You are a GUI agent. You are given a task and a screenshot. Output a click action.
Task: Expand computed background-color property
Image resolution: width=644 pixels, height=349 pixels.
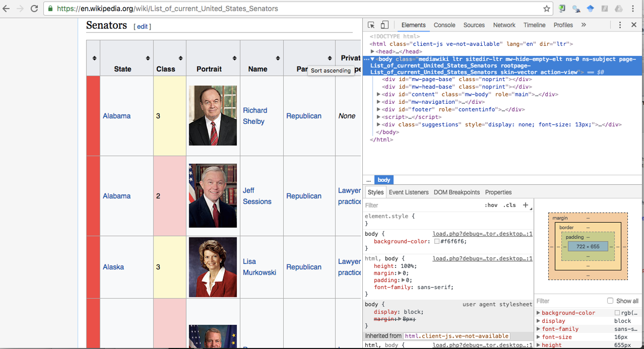click(x=538, y=313)
